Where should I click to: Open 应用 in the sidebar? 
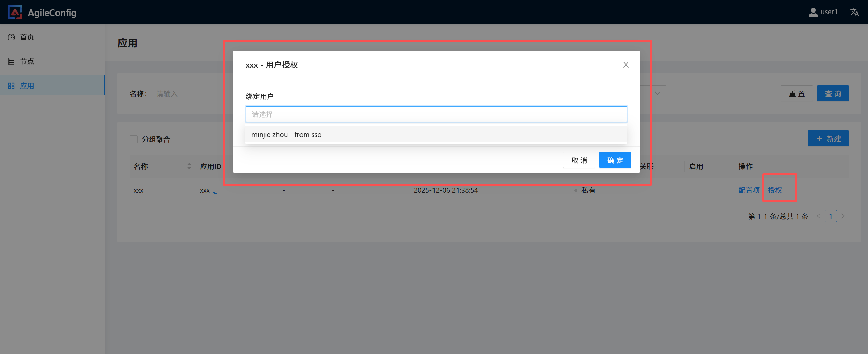tap(27, 86)
